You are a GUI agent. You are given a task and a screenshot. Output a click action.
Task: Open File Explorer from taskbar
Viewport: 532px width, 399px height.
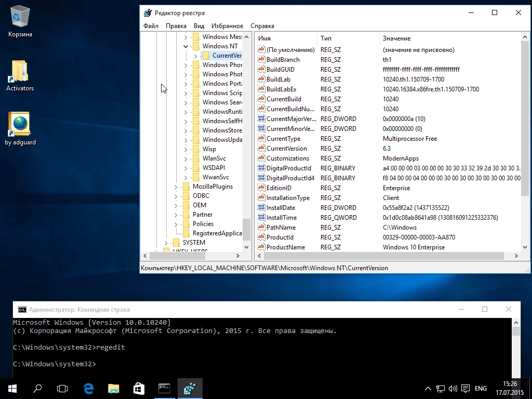114,389
